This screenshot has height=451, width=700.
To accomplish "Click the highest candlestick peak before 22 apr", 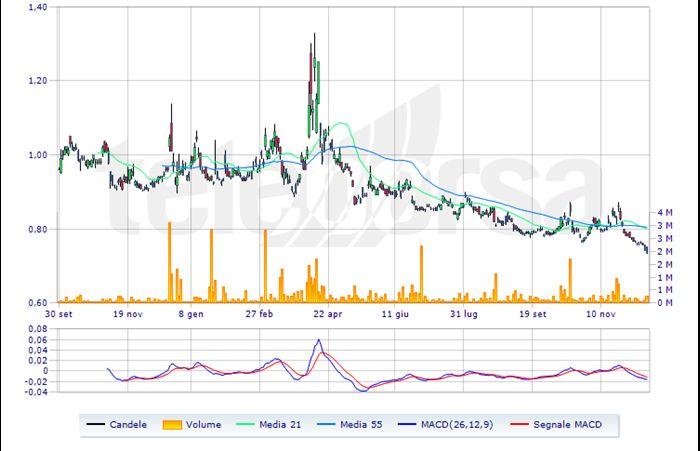I will (x=313, y=36).
